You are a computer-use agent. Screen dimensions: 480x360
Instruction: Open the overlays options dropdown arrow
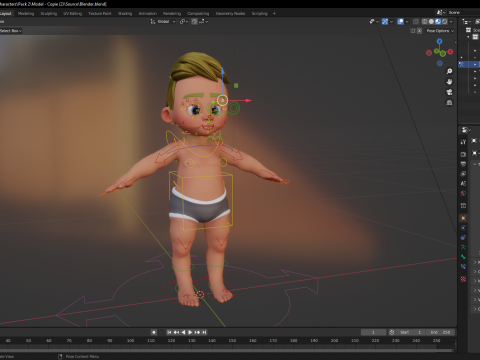[407, 22]
